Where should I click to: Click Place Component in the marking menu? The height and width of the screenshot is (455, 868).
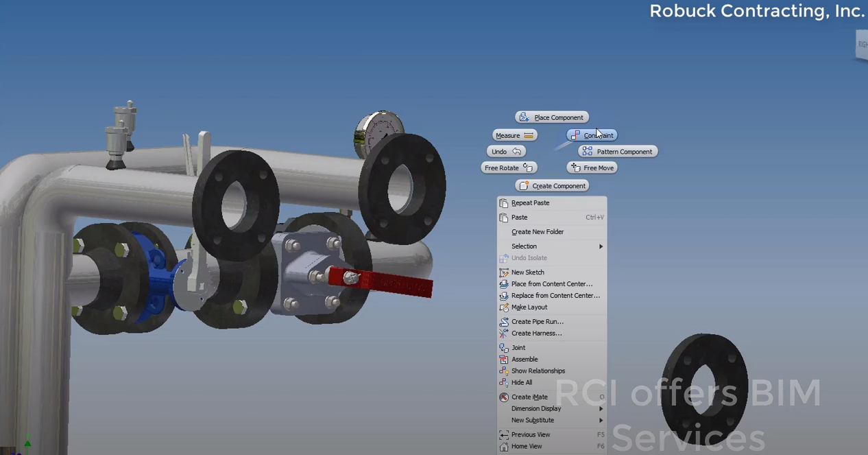(552, 117)
